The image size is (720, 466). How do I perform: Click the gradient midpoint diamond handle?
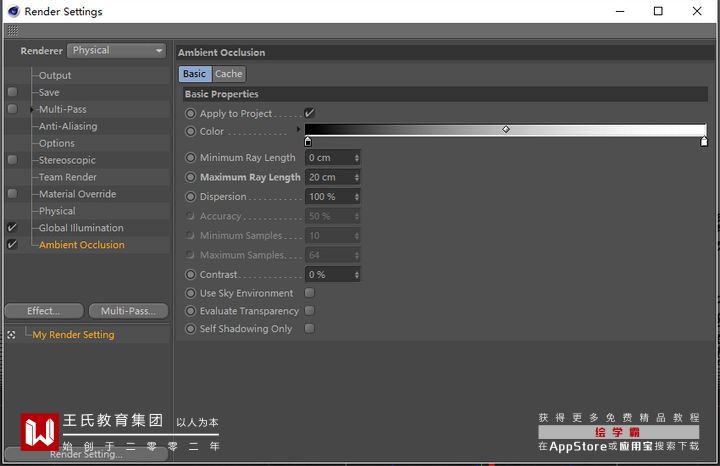pos(506,129)
